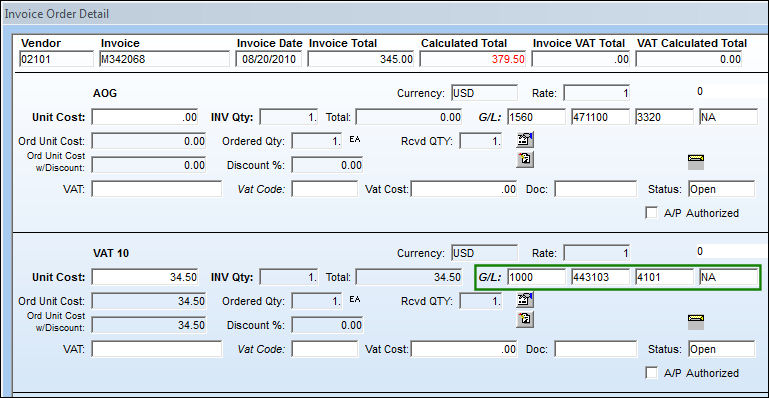
Task: Click the VAT 10 G/L field NA
Action: pyautogui.click(x=729, y=277)
